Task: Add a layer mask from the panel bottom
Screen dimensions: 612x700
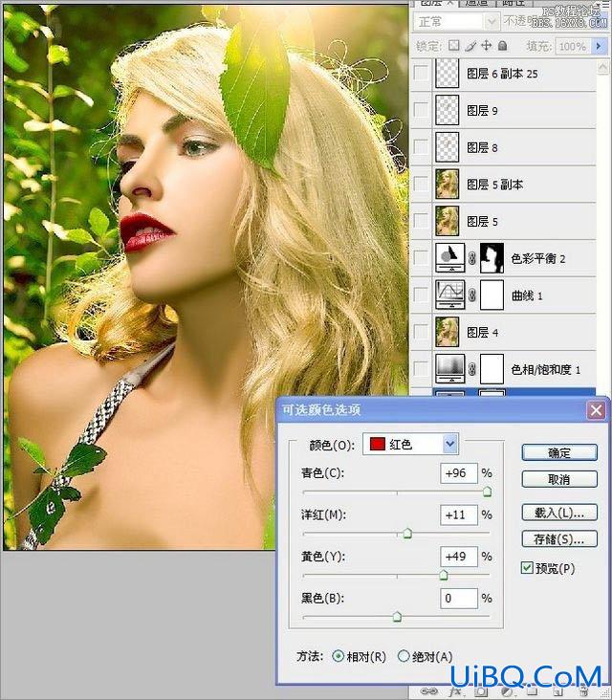Action: pyautogui.click(x=481, y=692)
